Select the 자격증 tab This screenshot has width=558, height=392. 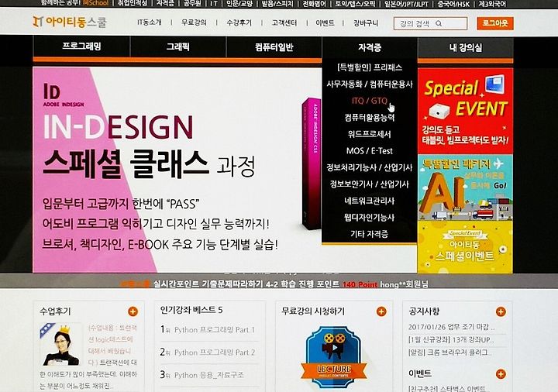tap(370, 47)
